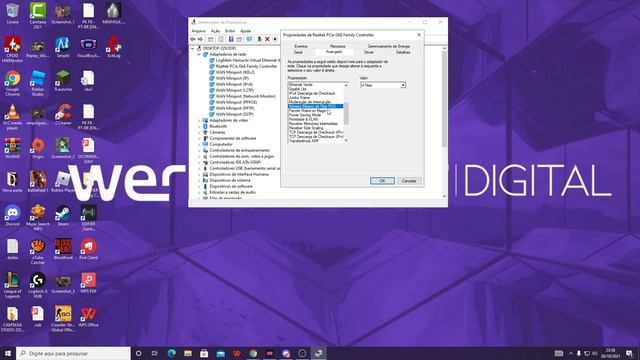Open the WinRAR desktop icon
This screenshot has width=640, height=360.
(13, 148)
